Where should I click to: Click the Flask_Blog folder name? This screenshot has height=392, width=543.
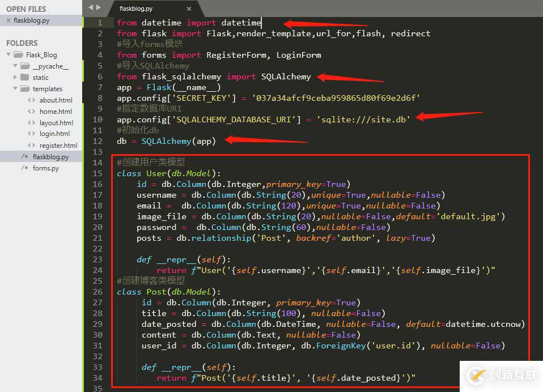click(41, 55)
